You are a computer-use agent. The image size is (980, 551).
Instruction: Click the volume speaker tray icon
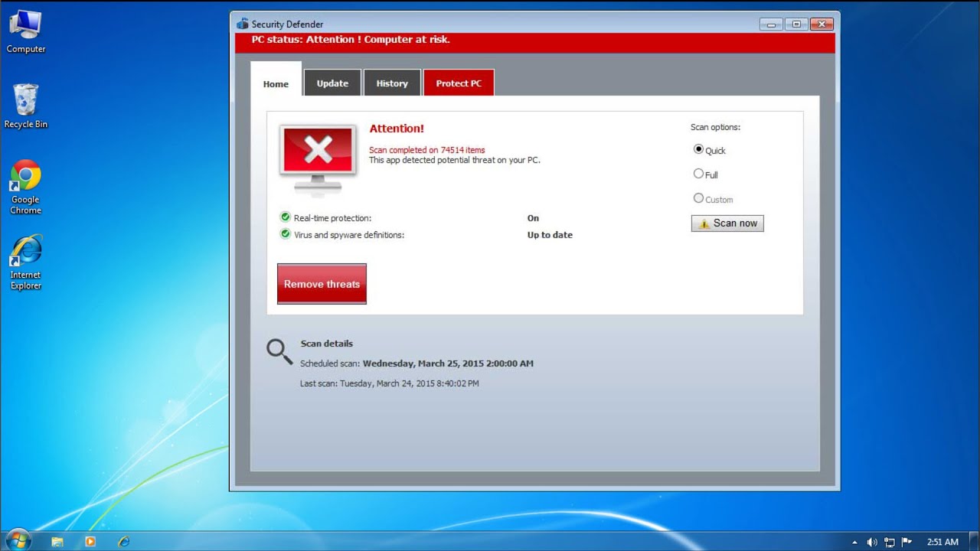(872, 542)
